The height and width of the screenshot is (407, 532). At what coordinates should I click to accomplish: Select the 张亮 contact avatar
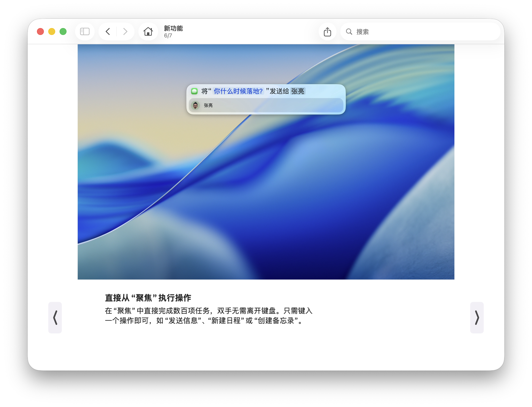click(x=195, y=105)
